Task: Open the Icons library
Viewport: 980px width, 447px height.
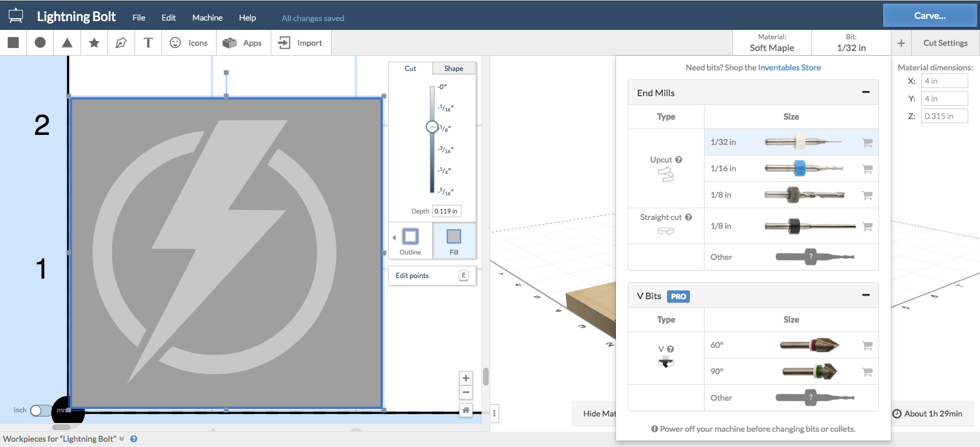Action: pos(189,43)
